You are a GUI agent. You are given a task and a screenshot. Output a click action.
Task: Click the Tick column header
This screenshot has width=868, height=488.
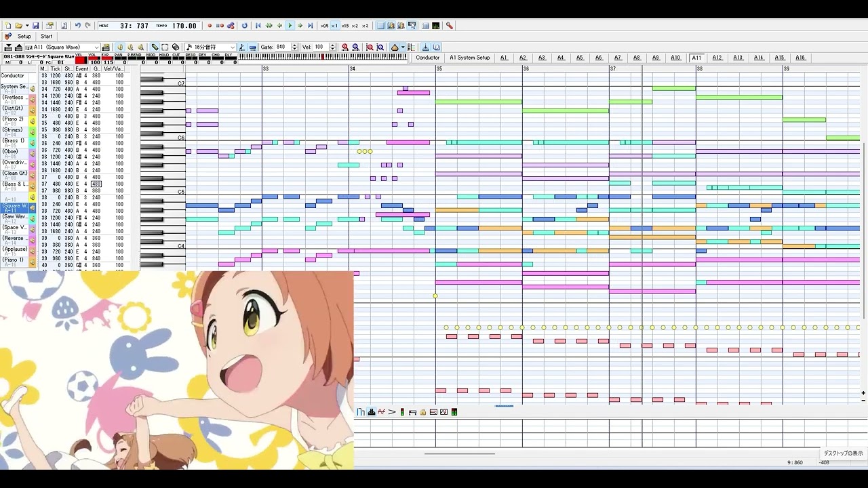(x=56, y=69)
